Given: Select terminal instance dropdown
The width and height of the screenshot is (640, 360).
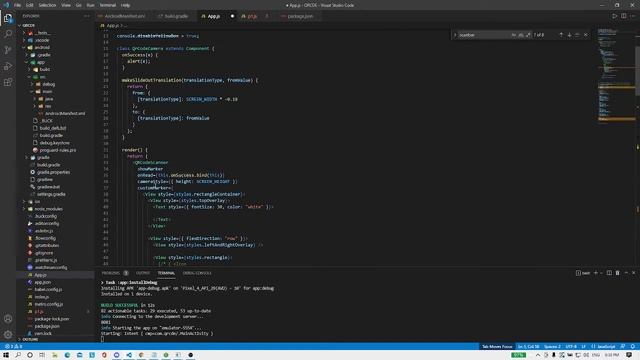Looking at the screenshot, I should coord(583,273).
